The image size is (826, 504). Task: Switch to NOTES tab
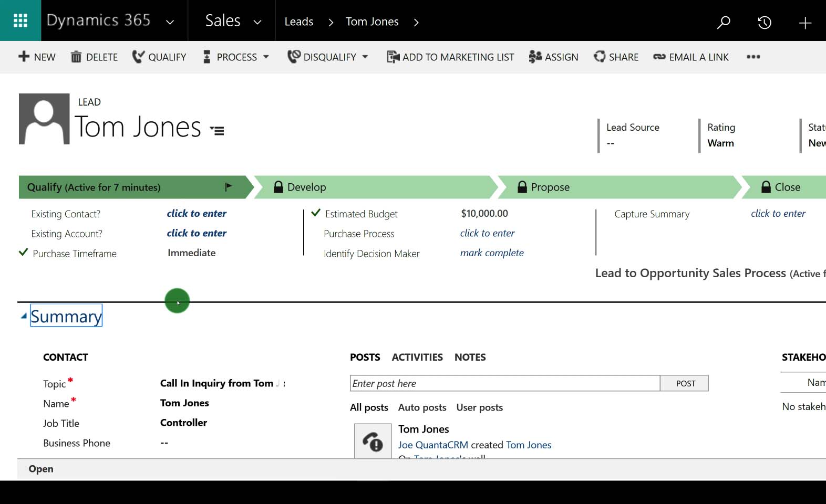pos(470,357)
